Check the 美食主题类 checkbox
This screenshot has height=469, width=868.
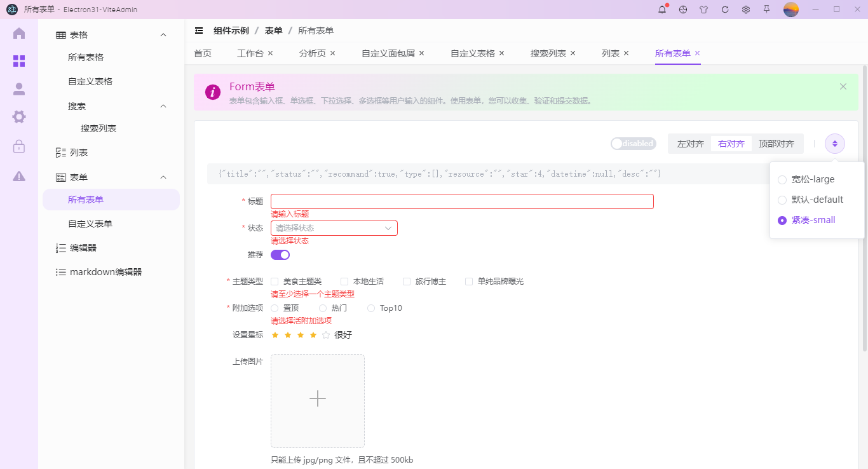click(x=274, y=281)
